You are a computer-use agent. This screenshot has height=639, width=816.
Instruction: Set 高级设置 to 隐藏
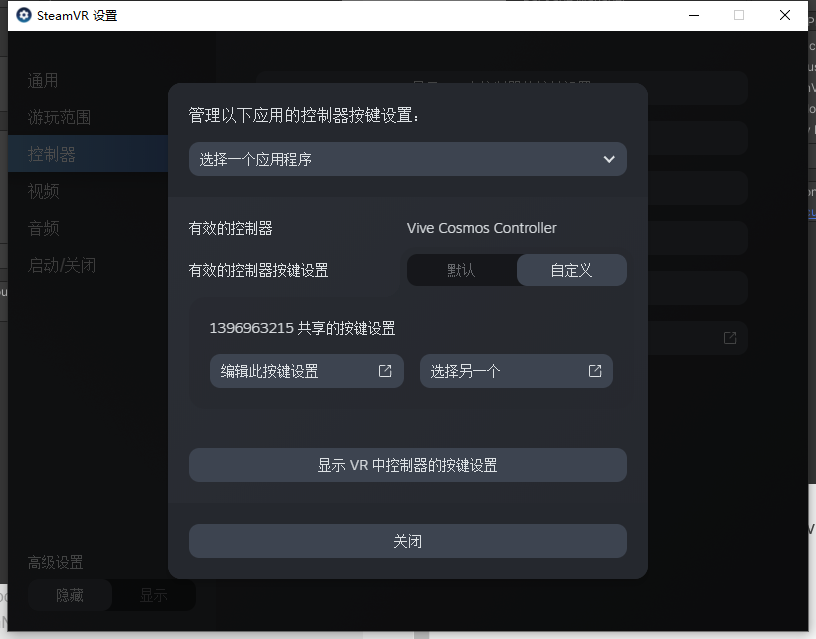69,594
